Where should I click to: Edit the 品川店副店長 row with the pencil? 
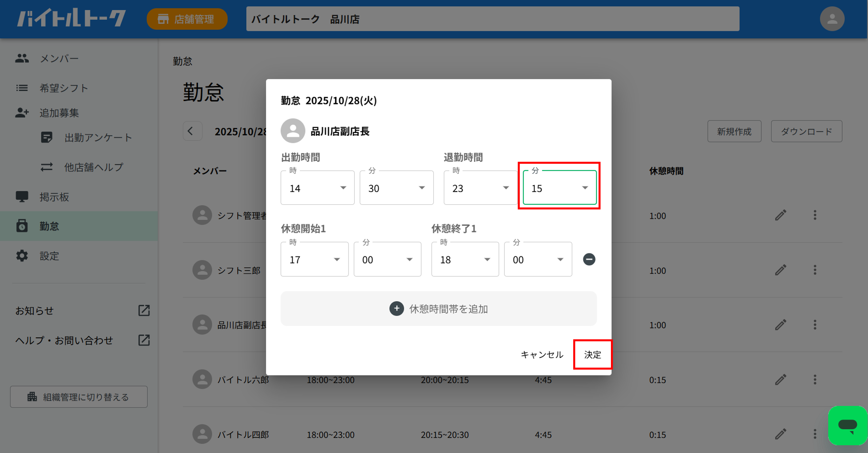coord(780,325)
